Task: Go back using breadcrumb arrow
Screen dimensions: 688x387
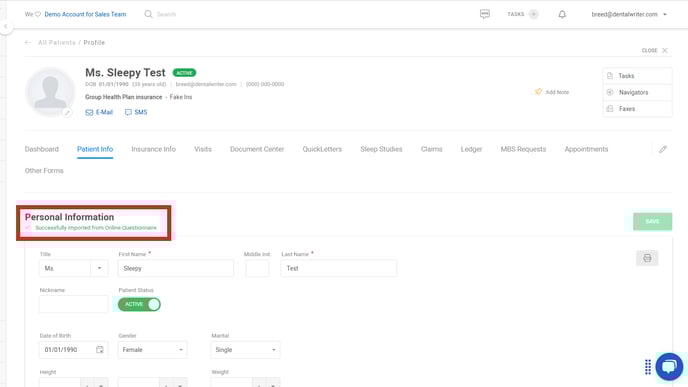Action: pyautogui.click(x=28, y=43)
